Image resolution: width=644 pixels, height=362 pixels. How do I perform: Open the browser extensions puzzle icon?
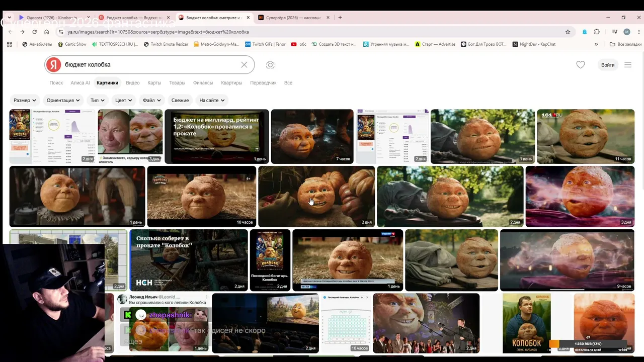tap(597, 32)
